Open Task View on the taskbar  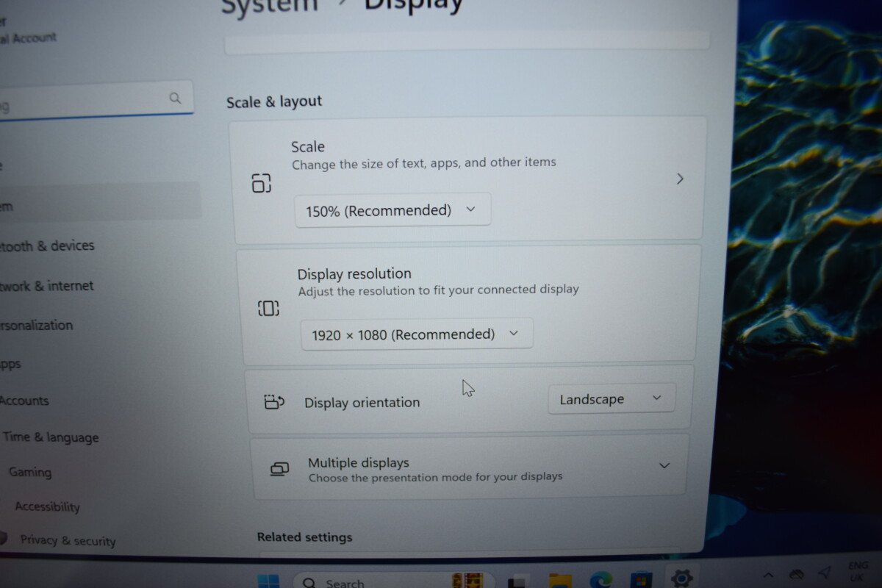[519, 581]
